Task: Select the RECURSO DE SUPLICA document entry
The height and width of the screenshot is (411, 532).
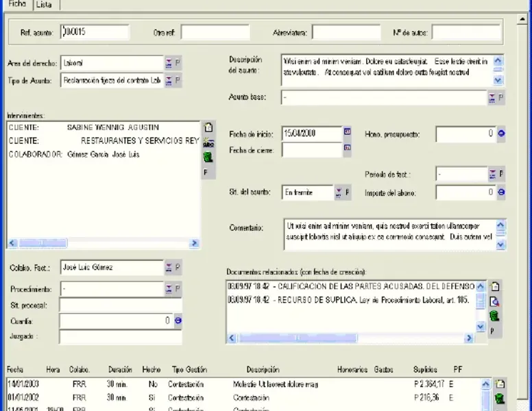Action: click(350, 301)
